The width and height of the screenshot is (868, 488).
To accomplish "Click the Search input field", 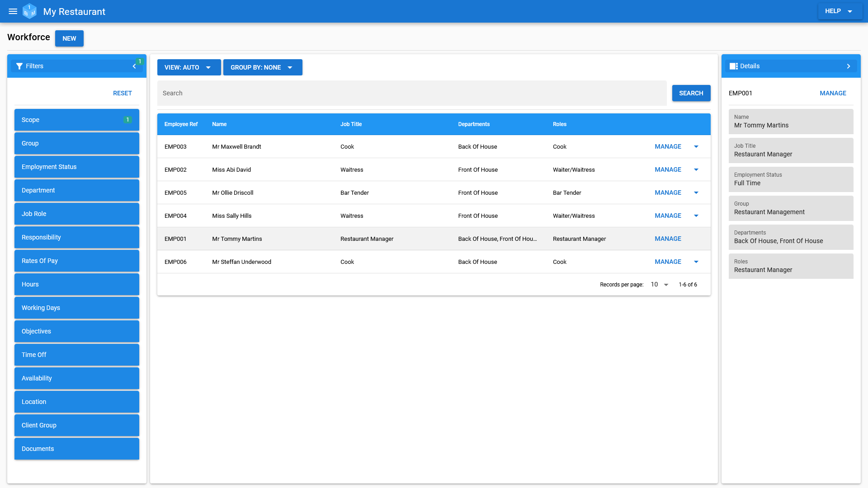I will click(413, 92).
